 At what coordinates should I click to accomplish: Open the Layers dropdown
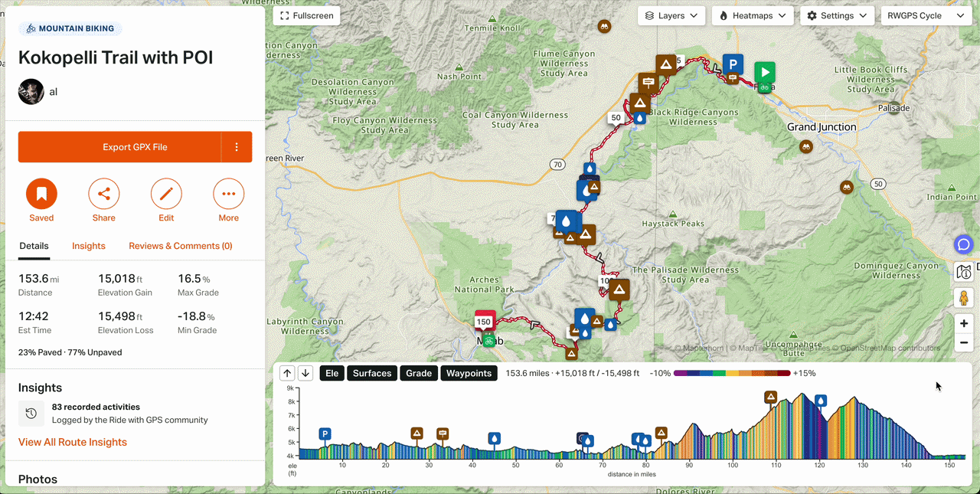pos(671,15)
